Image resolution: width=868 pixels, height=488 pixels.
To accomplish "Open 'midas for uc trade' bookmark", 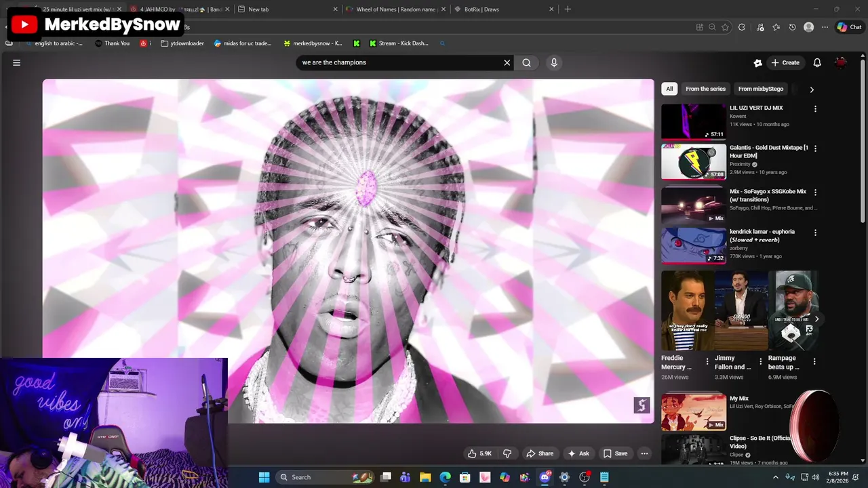I will pos(243,43).
